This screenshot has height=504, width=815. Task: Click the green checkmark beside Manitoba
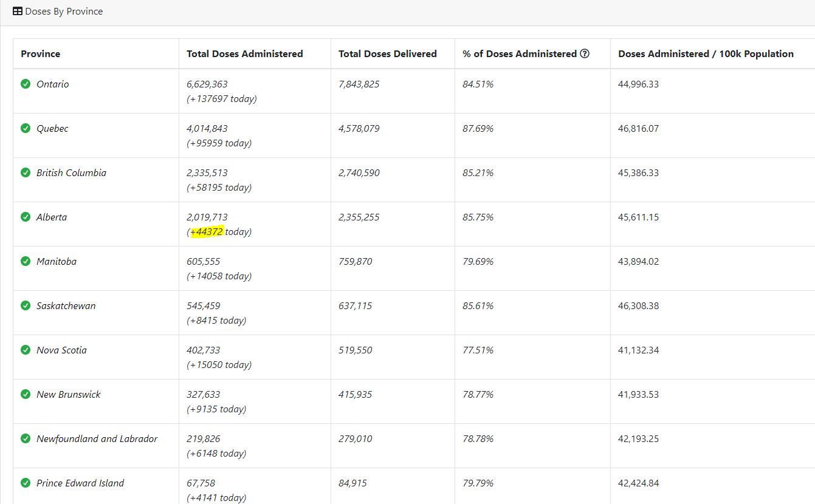pos(25,261)
